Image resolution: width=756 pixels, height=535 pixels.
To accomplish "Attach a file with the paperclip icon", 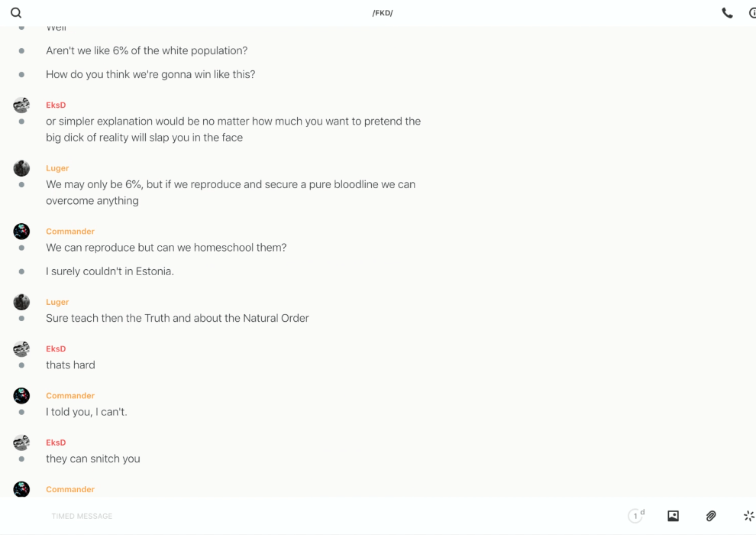I will click(x=711, y=516).
